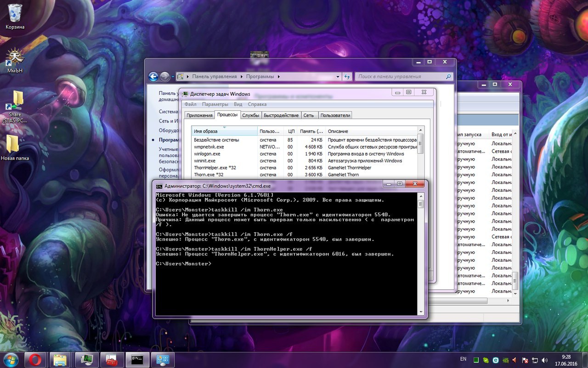Image resolution: width=588 pixels, height=368 pixels.
Task: Open the Файл menu in Task Manager
Action: tap(190, 104)
